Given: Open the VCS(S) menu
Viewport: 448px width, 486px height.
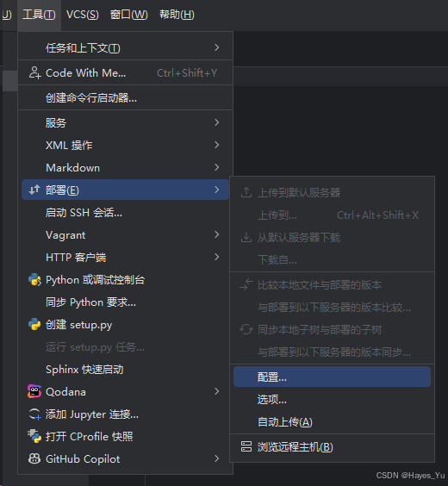Looking at the screenshot, I should 83,15.
